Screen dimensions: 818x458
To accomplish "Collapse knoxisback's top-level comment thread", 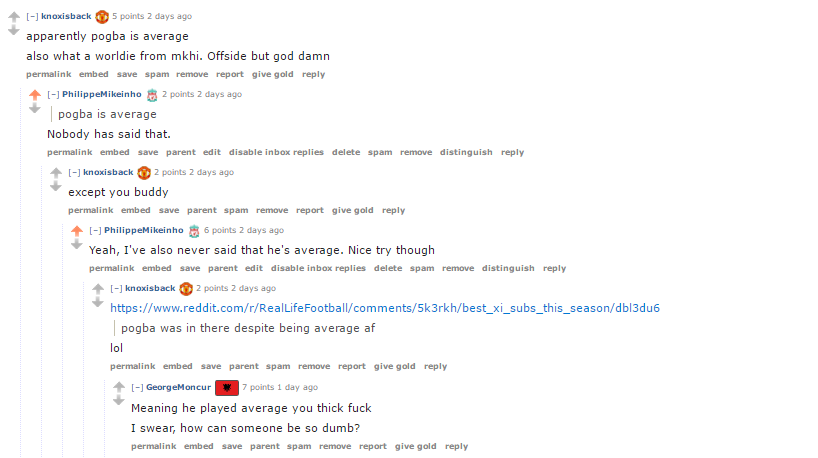I will click(x=32, y=16).
